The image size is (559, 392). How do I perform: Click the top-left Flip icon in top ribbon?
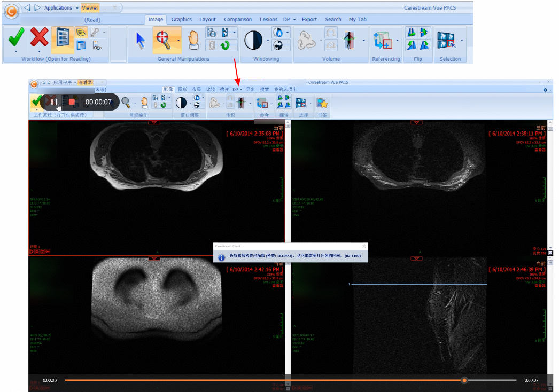coord(412,33)
